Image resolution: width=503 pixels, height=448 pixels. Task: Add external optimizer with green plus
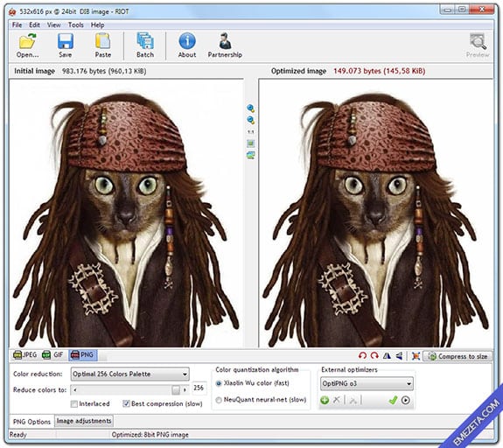coord(325,400)
